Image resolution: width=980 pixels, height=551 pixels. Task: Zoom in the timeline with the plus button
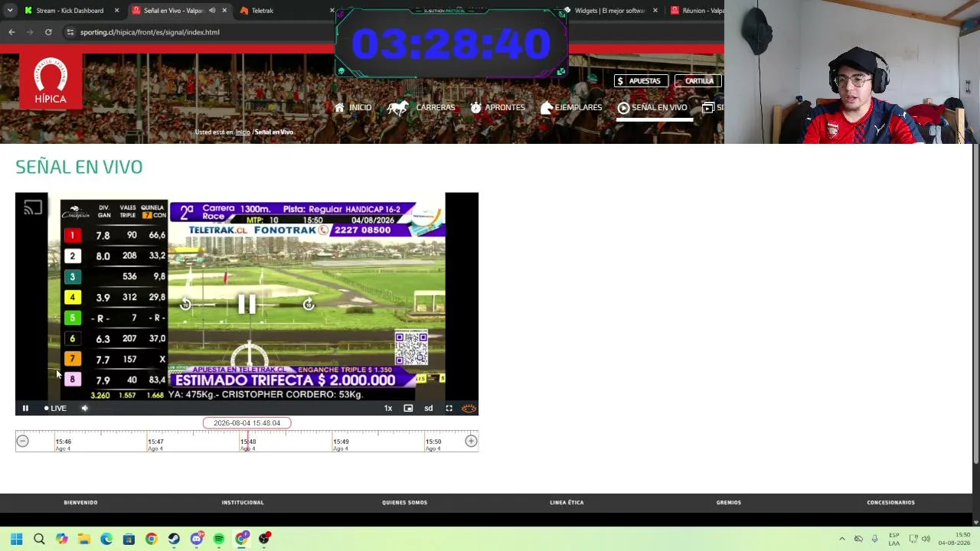(471, 441)
